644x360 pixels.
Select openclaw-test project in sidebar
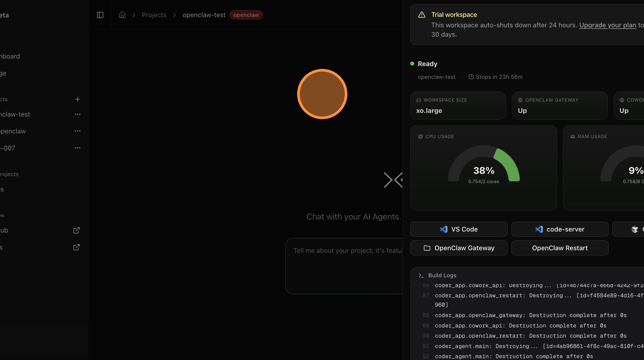click(x=15, y=114)
